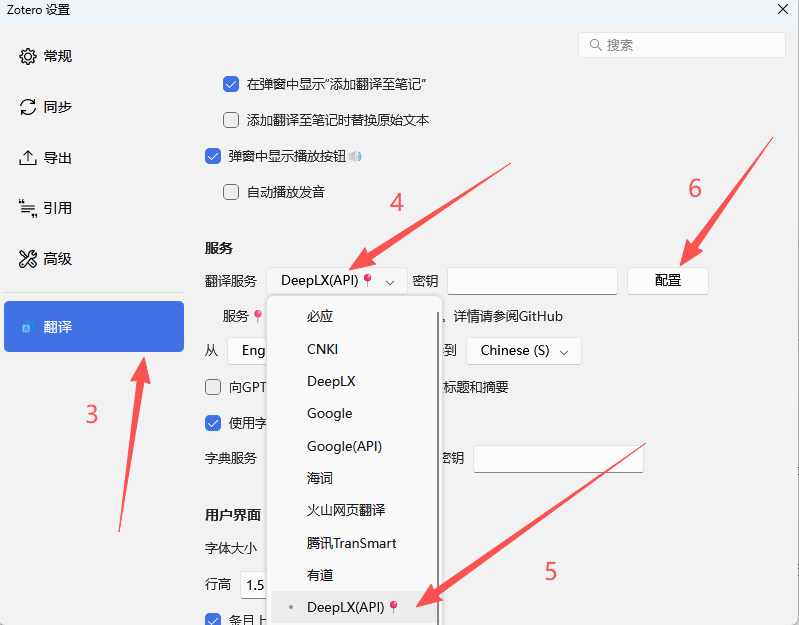Click the wrench tools icon beside 高级
Viewport: 799px width, 625px height.
(28, 259)
